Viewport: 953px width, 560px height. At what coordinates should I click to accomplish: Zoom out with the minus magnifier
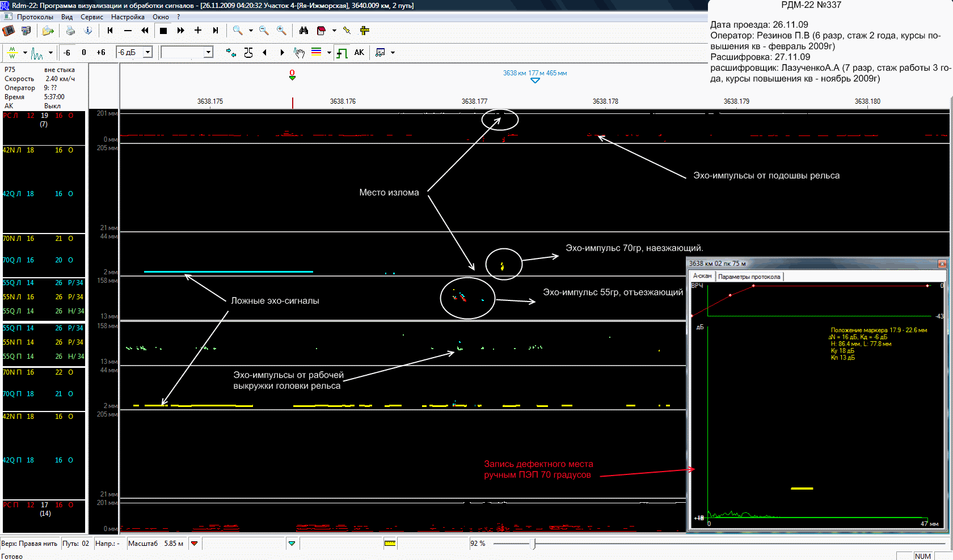[264, 31]
